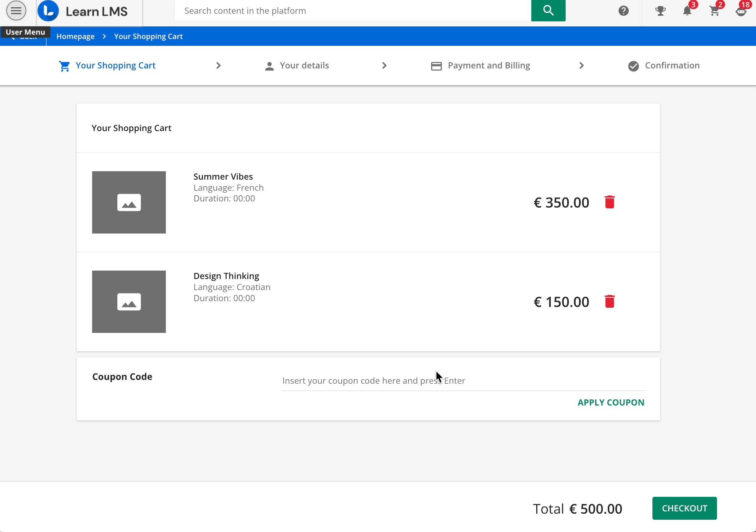Jump to the Your details step
This screenshot has width=756, height=532.
(x=304, y=65)
